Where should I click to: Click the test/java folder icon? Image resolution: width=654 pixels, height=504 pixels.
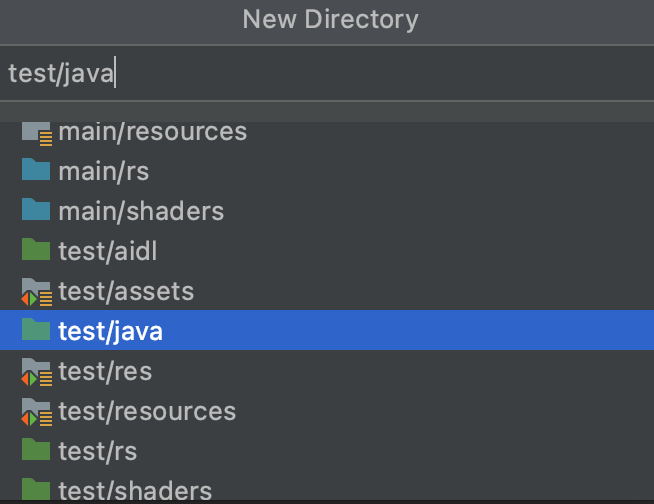pyautogui.click(x=36, y=331)
